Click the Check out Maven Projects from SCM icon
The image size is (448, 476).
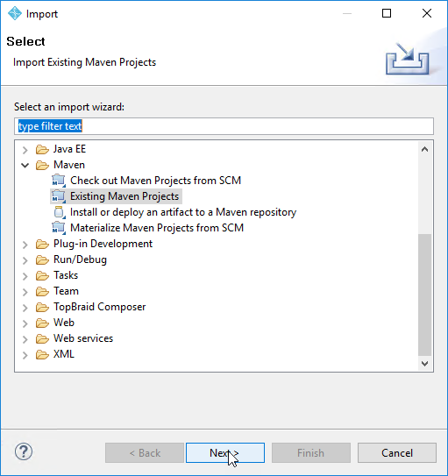59,181
